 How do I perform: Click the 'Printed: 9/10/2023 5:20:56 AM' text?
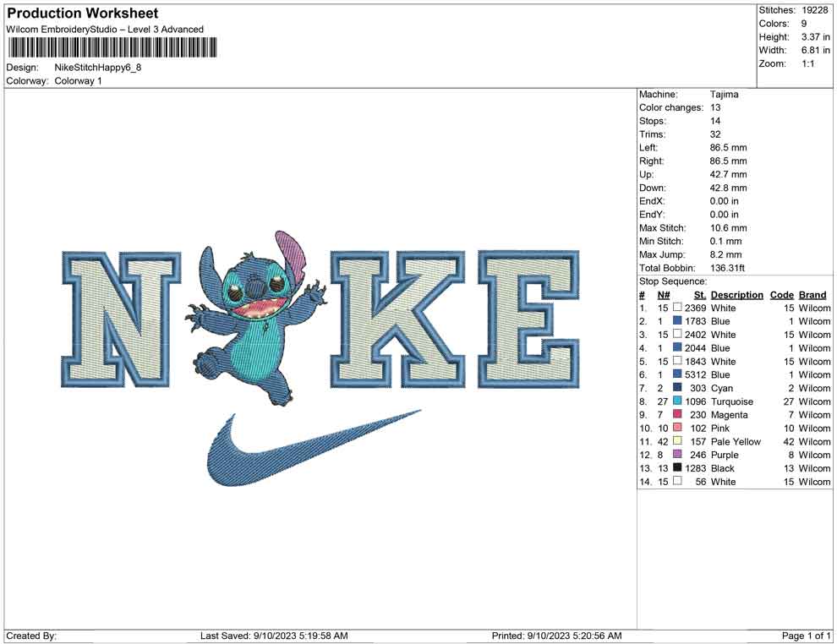pyautogui.click(x=557, y=636)
